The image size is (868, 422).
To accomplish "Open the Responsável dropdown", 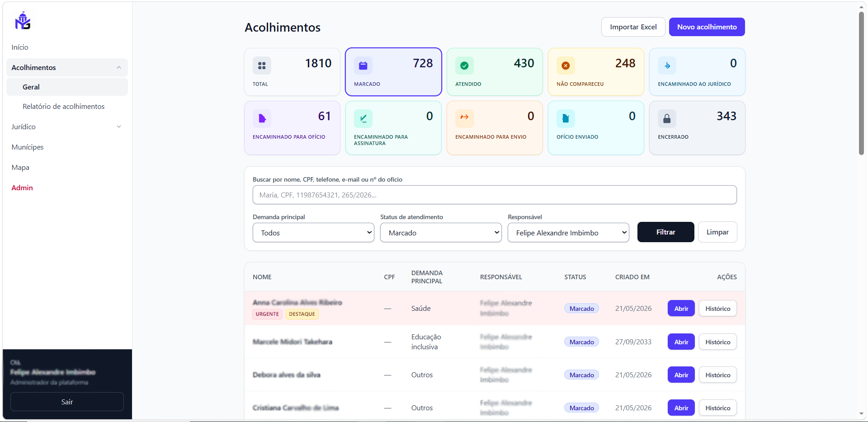I will click(568, 233).
